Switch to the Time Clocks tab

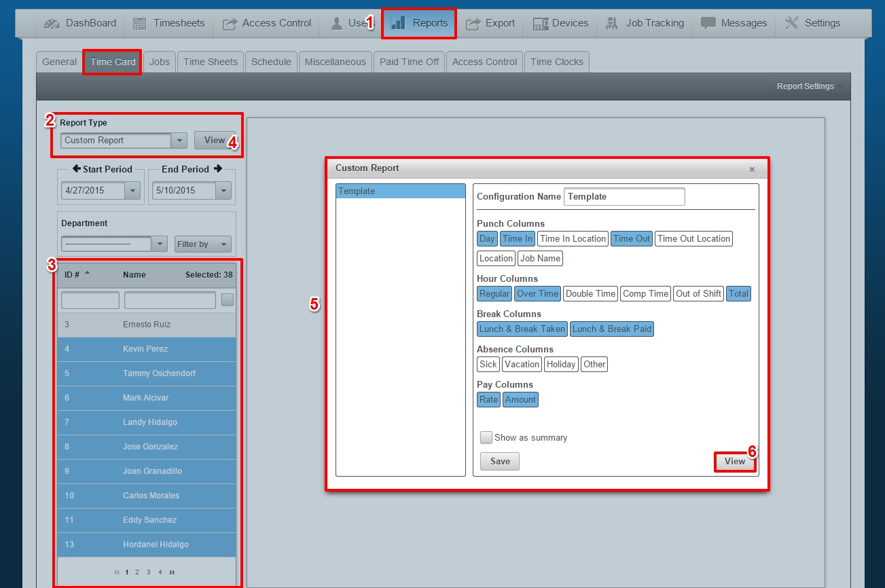[557, 62]
